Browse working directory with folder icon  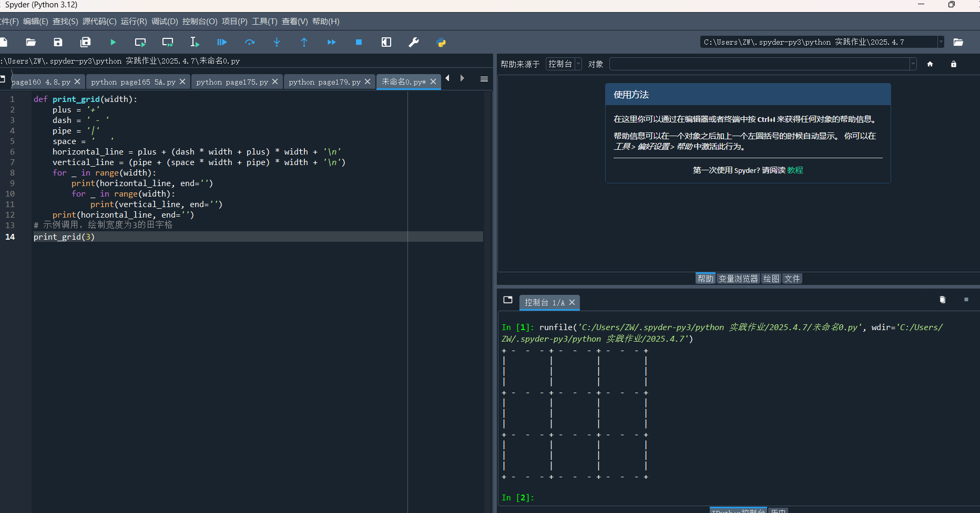pos(958,42)
